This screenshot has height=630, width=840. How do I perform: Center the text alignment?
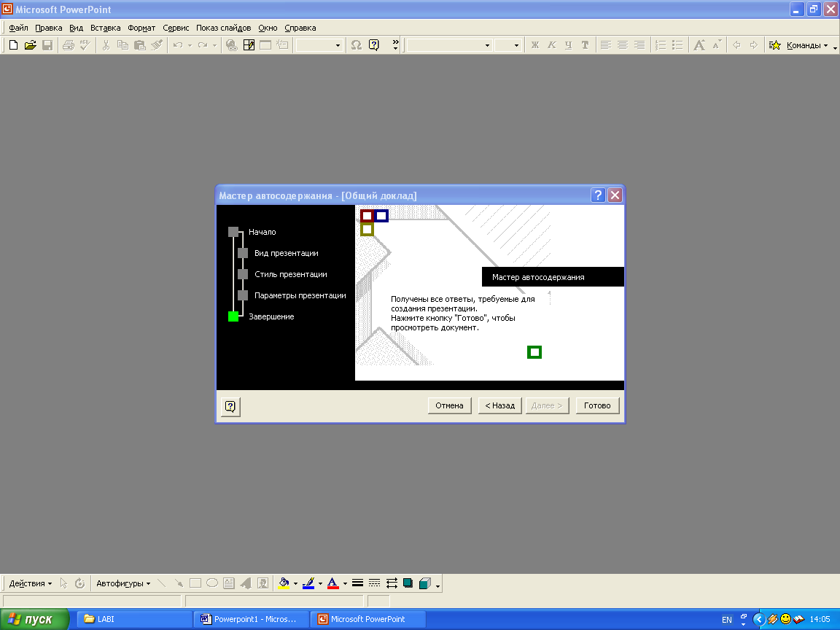point(623,45)
